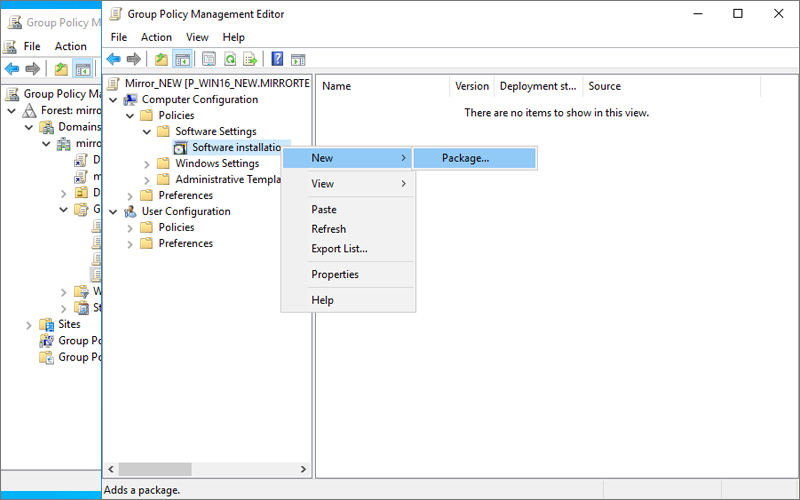Choose Properties from the context menu
The width and height of the screenshot is (800, 500).
coord(348,274)
